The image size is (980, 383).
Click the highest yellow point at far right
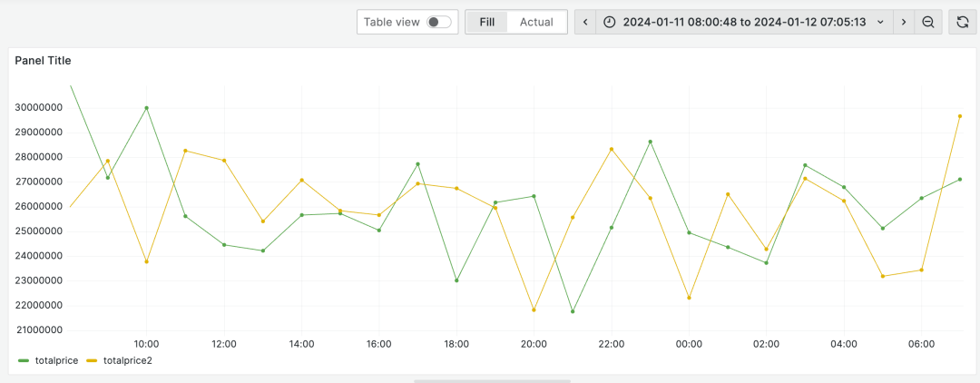(960, 116)
